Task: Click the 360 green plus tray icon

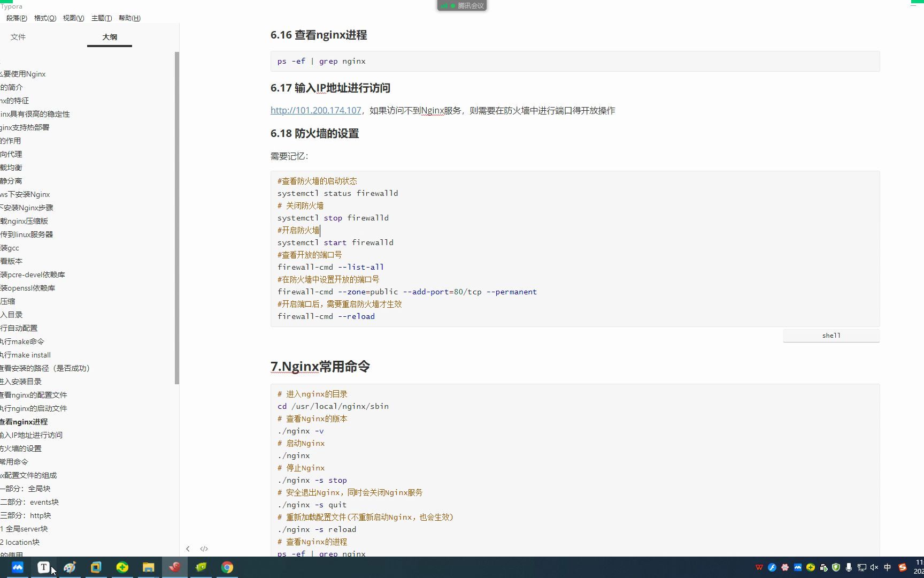Action: click(811, 567)
